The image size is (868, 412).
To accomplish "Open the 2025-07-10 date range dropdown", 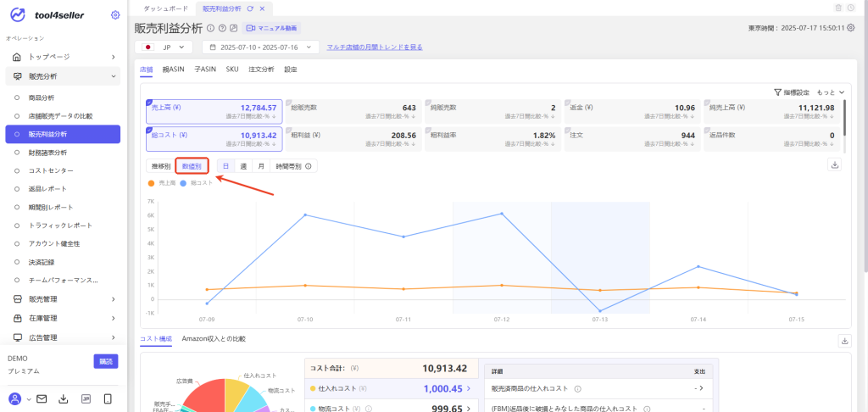I will coord(260,47).
